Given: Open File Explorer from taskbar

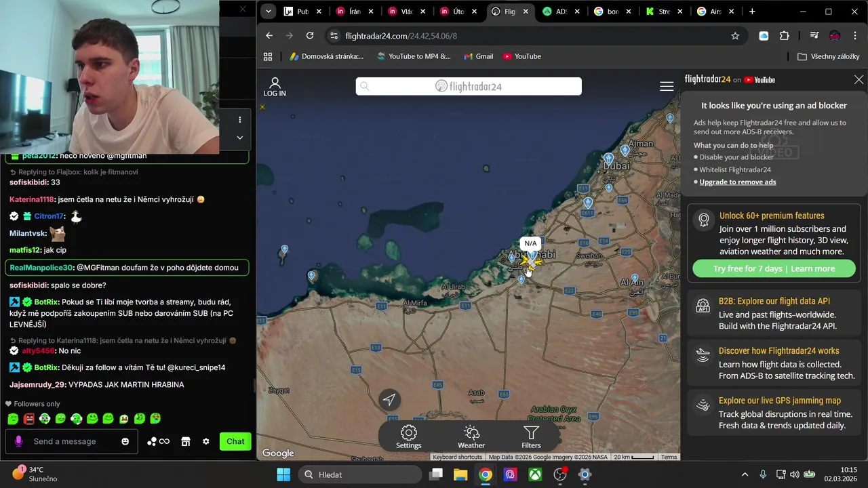Looking at the screenshot, I should coord(460,474).
